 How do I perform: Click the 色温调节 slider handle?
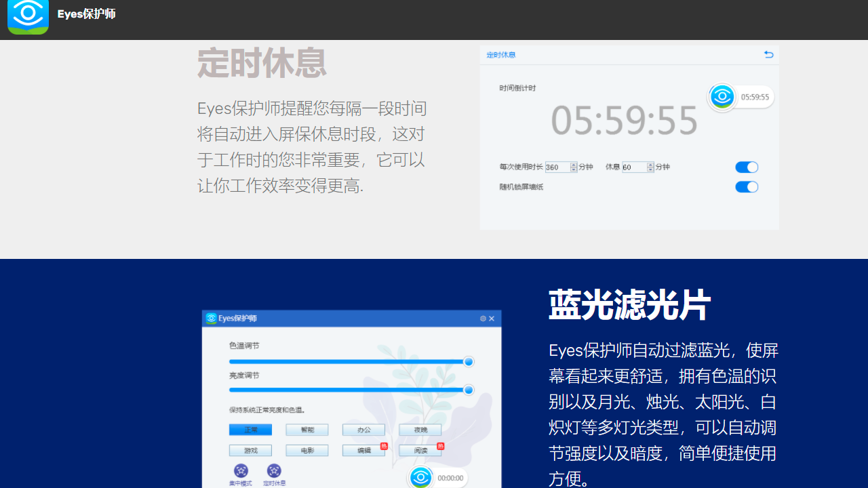click(469, 361)
